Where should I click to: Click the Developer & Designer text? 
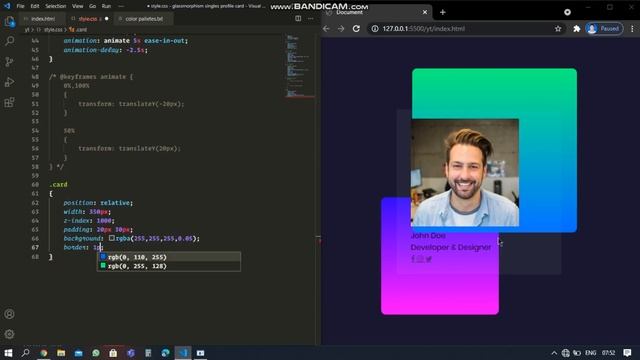(x=451, y=247)
